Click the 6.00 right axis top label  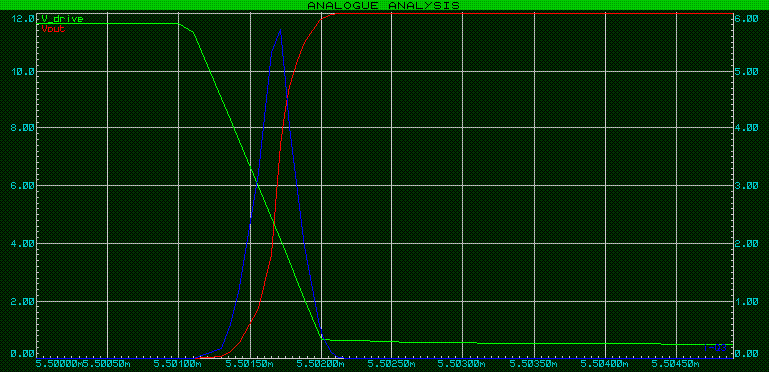(747, 19)
